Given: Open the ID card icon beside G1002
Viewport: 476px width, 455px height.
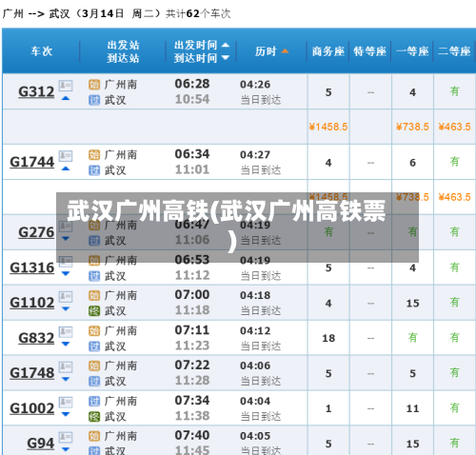Looking at the screenshot, I should point(66,402).
